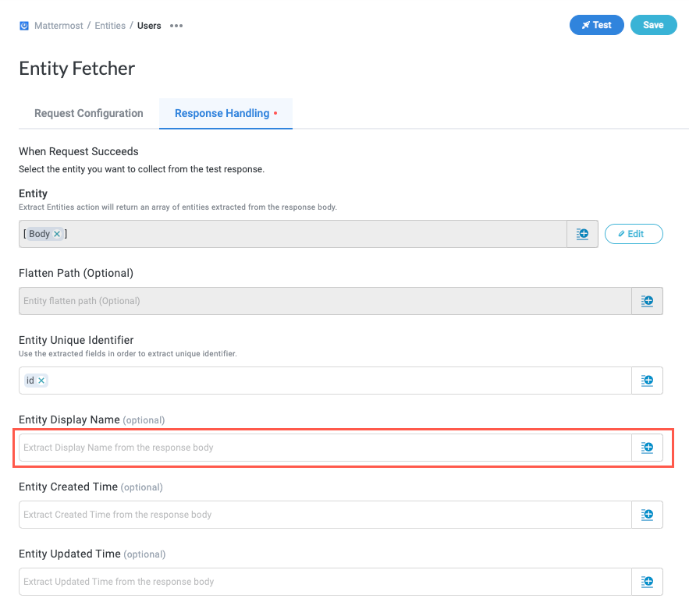Viewport: 689px width, 616px height.
Task: Click the field picker icon for Flatten Path
Action: point(647,301)
